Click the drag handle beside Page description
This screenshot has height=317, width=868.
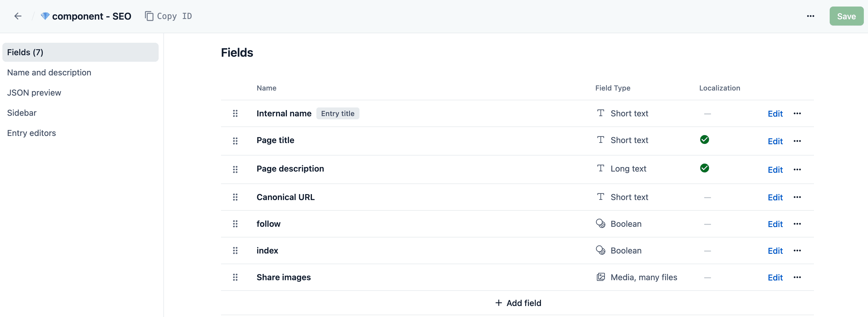[x=235, y=169]
